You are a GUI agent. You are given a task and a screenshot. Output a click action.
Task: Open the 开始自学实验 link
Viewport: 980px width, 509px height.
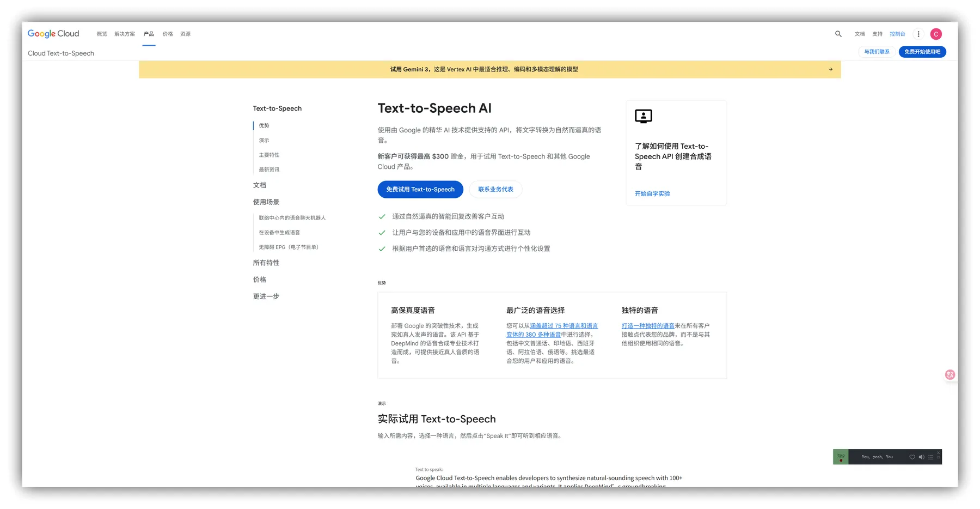(652, 193)
